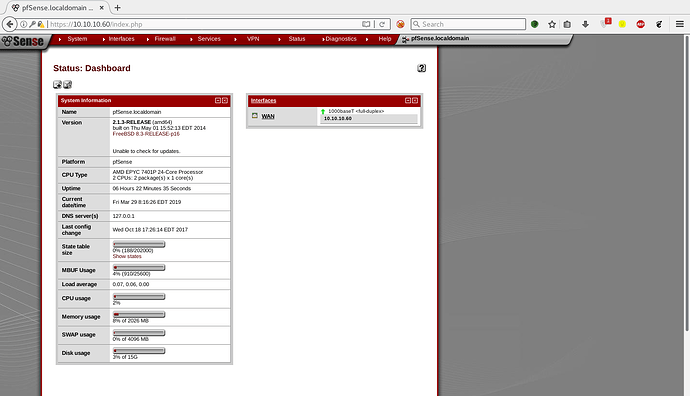Viewport: 690px width, 396px height.
Task: Close the System Information widget
Action: tap(225, 100)
